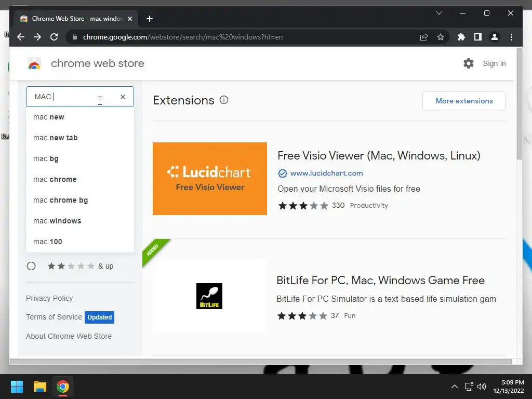This screenshot has height=399, width=532.
Task: Click the BitLife star rating
Action: pyautogui.click(x=302, y=316)
